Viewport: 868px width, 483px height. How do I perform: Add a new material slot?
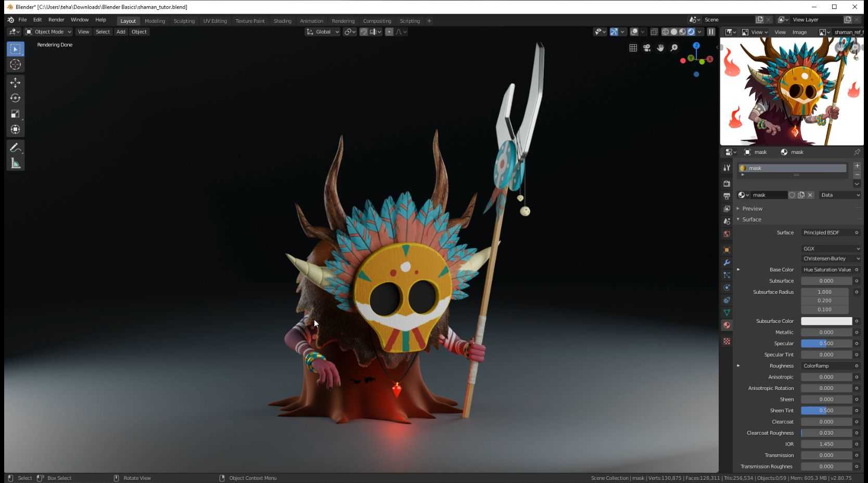[857, 166]
